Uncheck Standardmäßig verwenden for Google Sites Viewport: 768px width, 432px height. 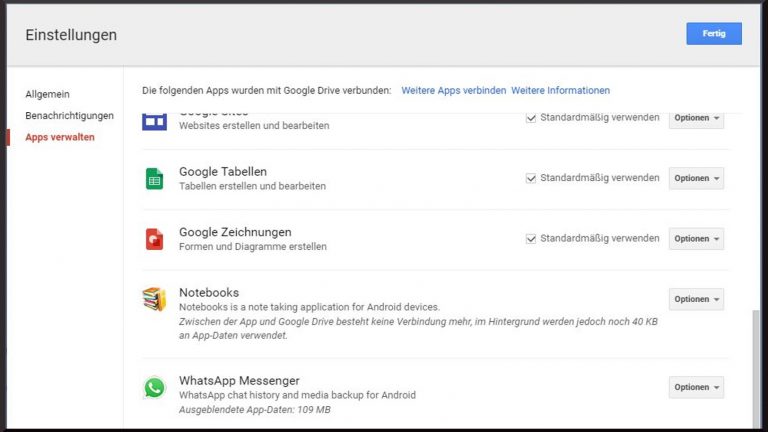[532, 118]
